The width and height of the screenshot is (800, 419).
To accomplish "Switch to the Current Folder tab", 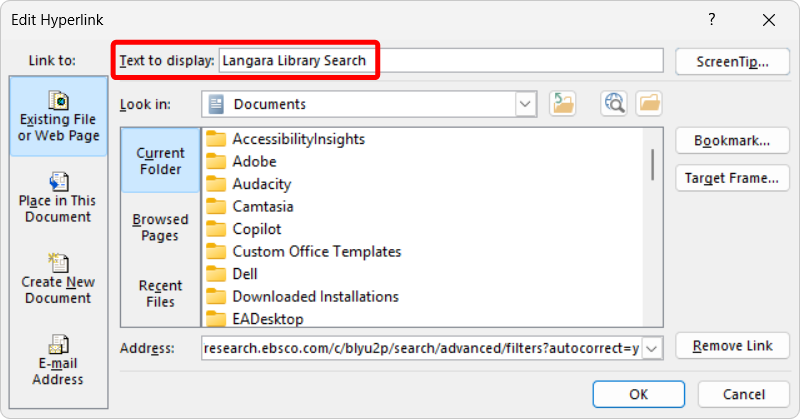I will click(x=160, y=161).
